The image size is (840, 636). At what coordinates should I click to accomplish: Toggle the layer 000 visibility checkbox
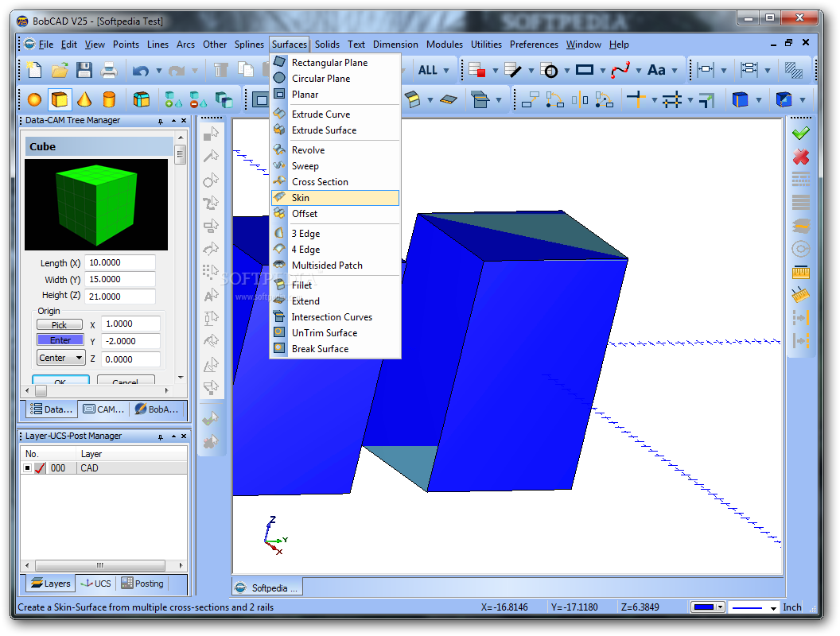point(27,468)
